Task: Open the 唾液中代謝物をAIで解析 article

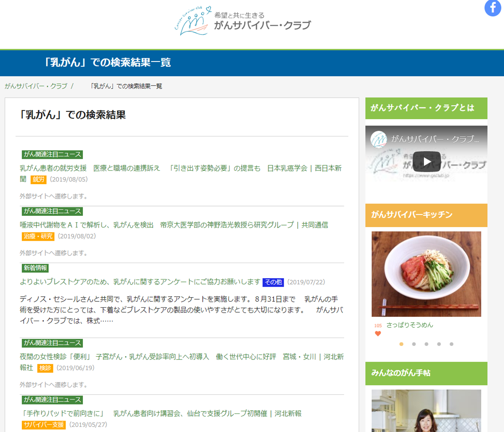Action: coord(173,225)
